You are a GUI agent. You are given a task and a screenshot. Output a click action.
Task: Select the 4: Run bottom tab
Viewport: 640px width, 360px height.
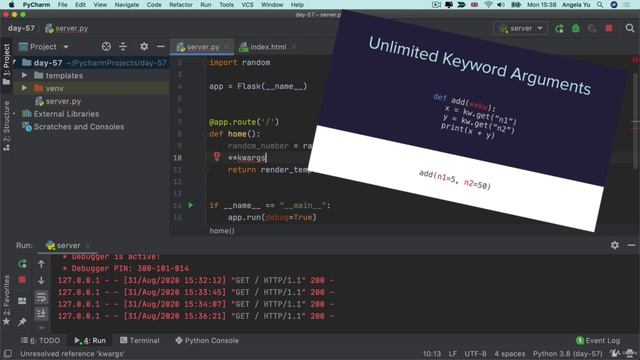coord(90,340)
